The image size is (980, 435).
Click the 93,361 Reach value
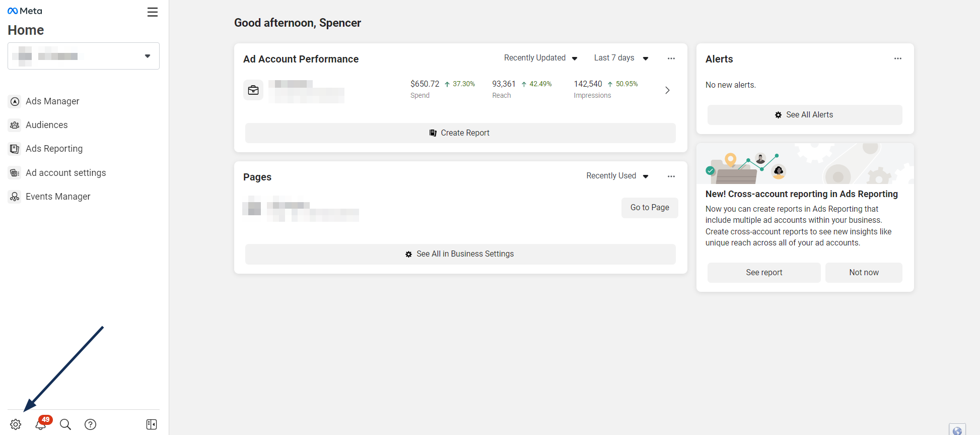504,84
